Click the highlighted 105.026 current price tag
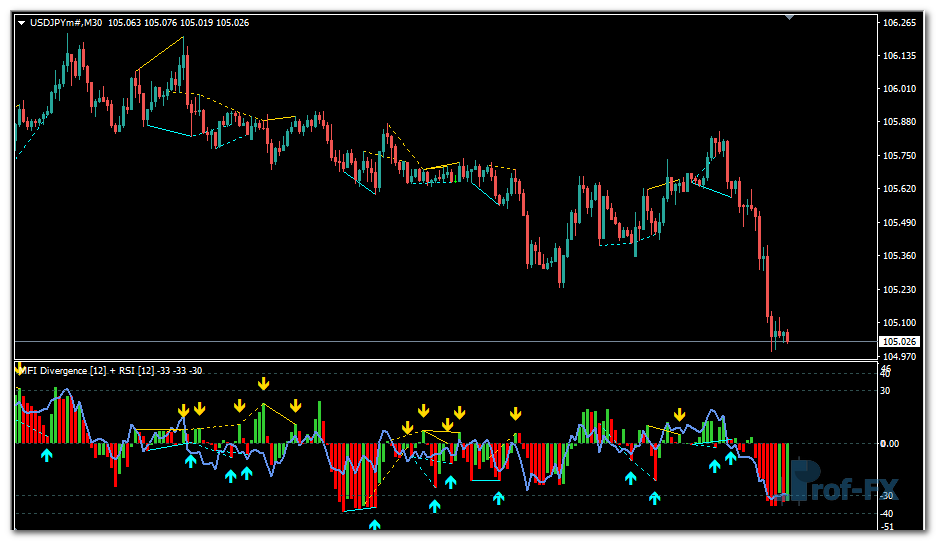Screen dimensions: 936x541 coord(898,342)
